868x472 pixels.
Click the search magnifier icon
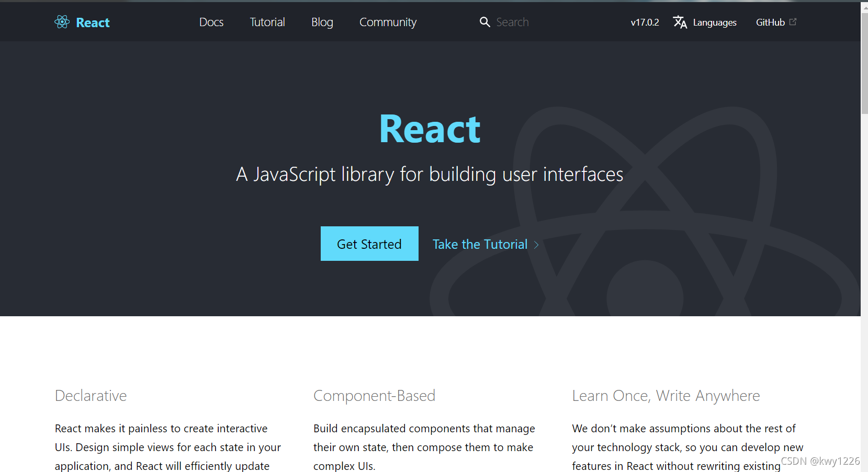[485, 22]
